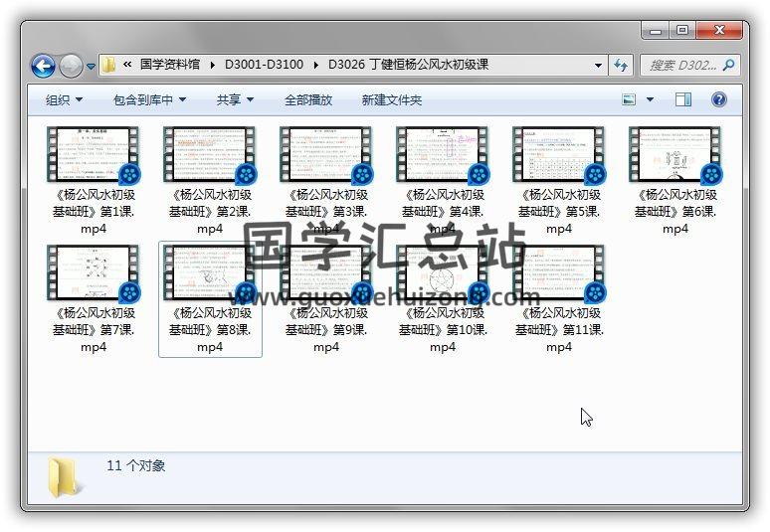Click file name text of 第1课.mp4
The width and height of the screenshot is (770, 532).
(x=94, y=212)
